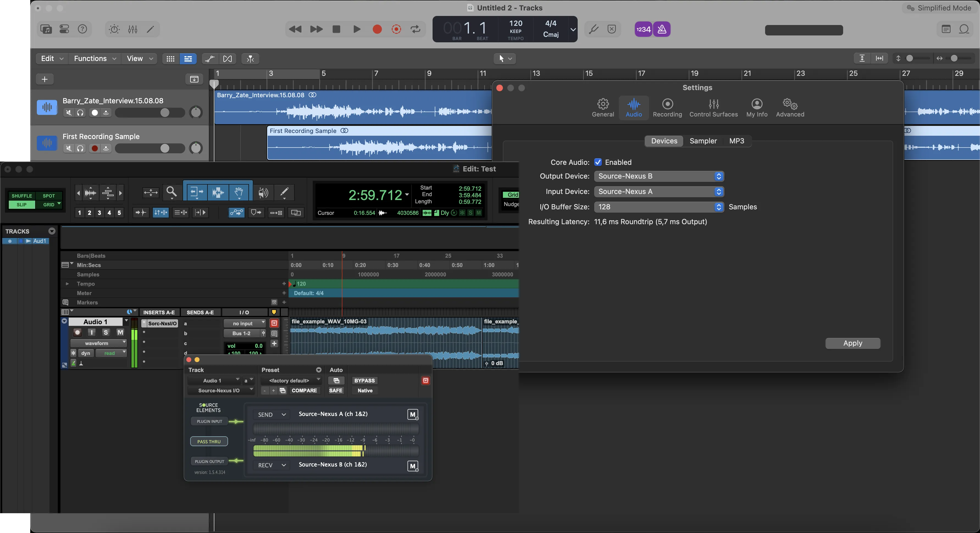The width and height of the screenshot is (980, 533).
Task: Click the Apply button in Settings
Action: (x=852, y=343)
